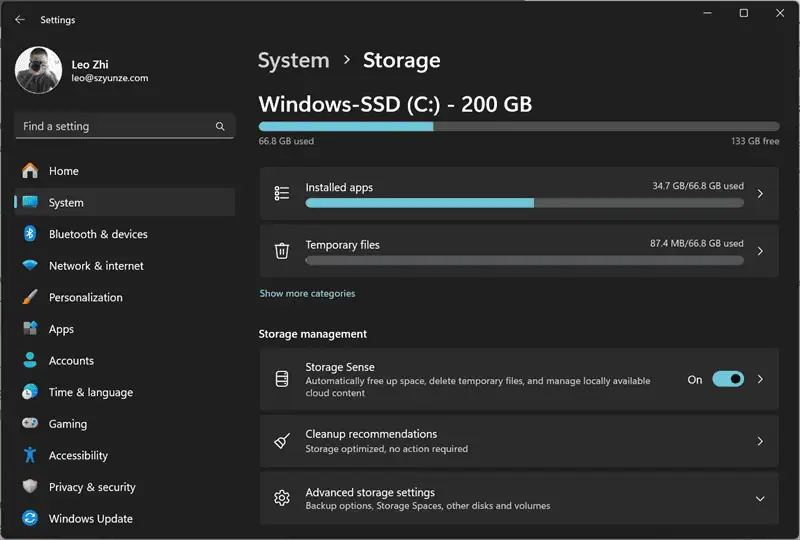Open Gaming settings label

(x=68, y=424)
